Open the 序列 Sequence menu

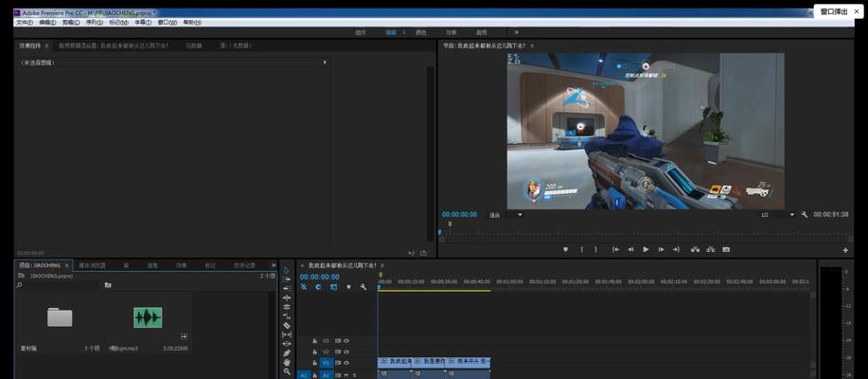click(95, 23)
